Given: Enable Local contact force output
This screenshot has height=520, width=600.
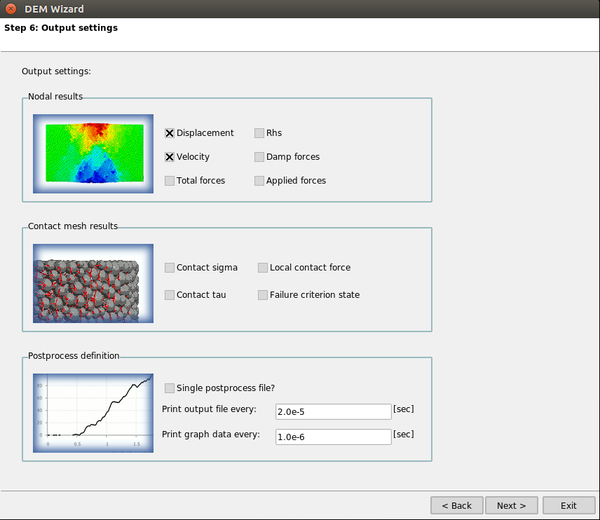Looking at the screenshot, I should click(263, 268).
